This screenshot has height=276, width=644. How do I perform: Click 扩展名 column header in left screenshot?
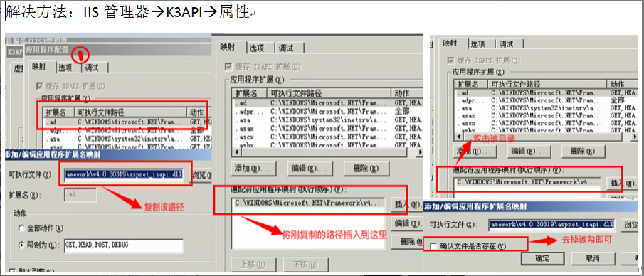coord(59,112)
